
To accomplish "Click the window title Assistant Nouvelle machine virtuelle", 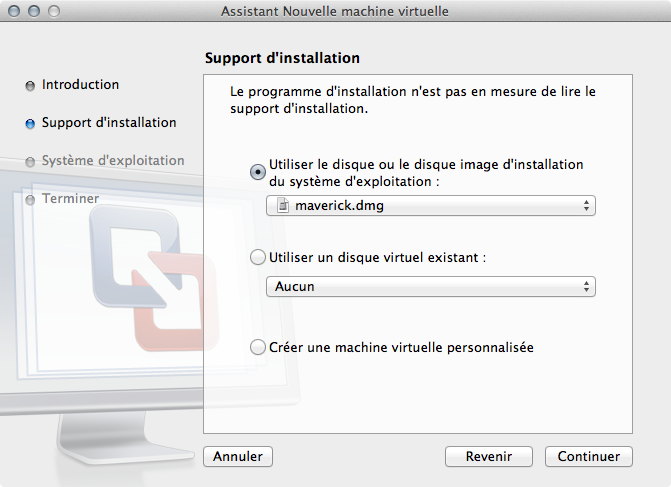I will 335,11.
